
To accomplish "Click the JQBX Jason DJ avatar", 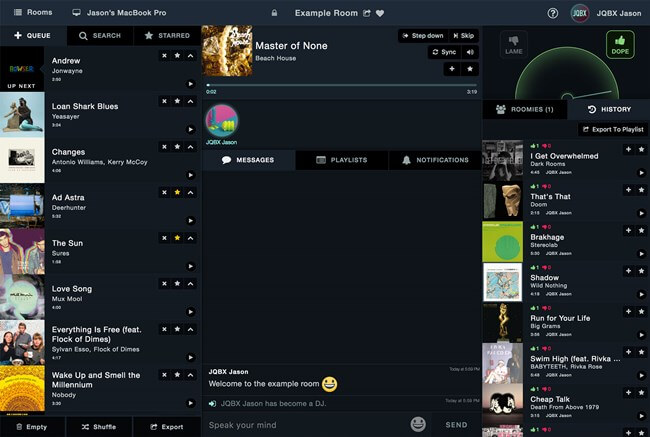I will [x=222, y=121].
